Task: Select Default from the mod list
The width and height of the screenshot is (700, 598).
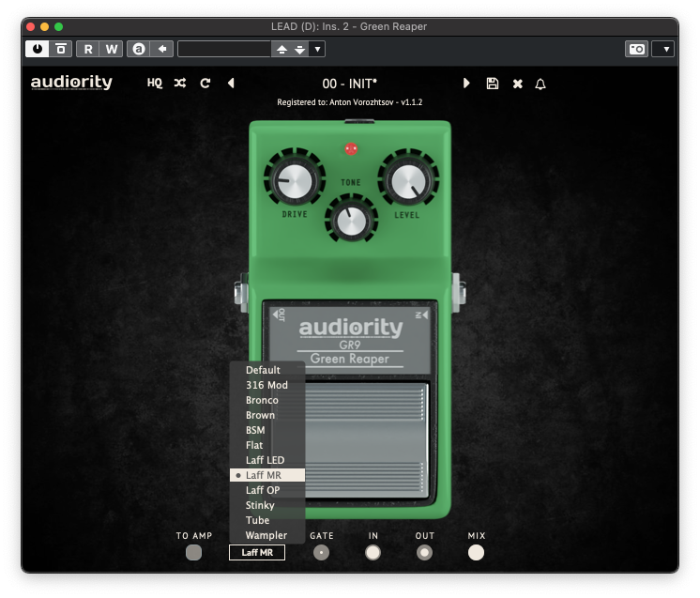Action: [267, 370]
